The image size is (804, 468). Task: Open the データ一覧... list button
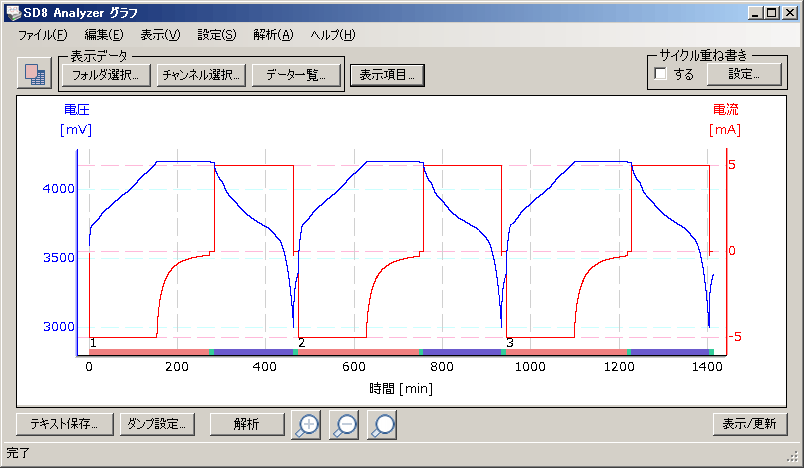tap(295, 75)
